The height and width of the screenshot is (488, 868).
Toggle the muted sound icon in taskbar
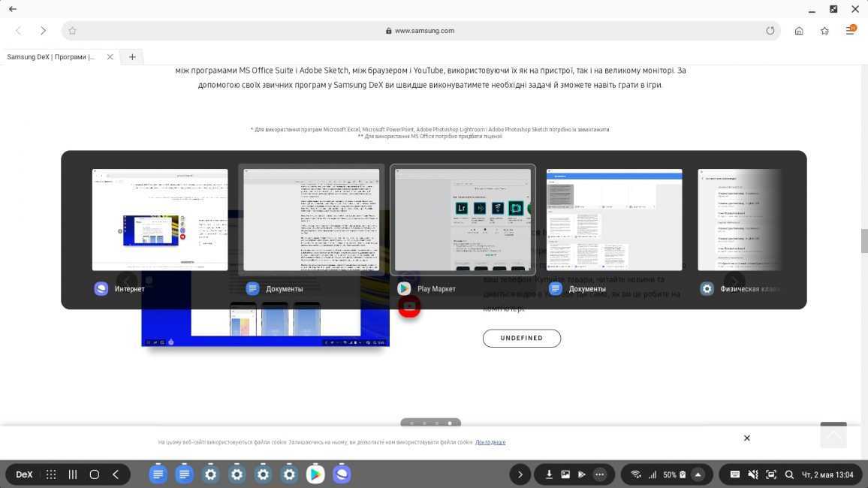pyautogui.click(x=753, y=474)
